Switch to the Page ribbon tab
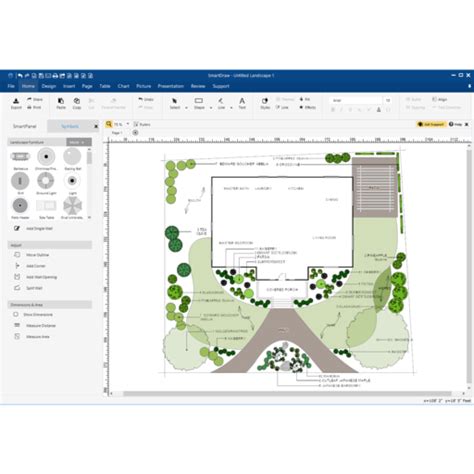Image resolution: width=474 pixels, height=474 pixels. [87, 86]
